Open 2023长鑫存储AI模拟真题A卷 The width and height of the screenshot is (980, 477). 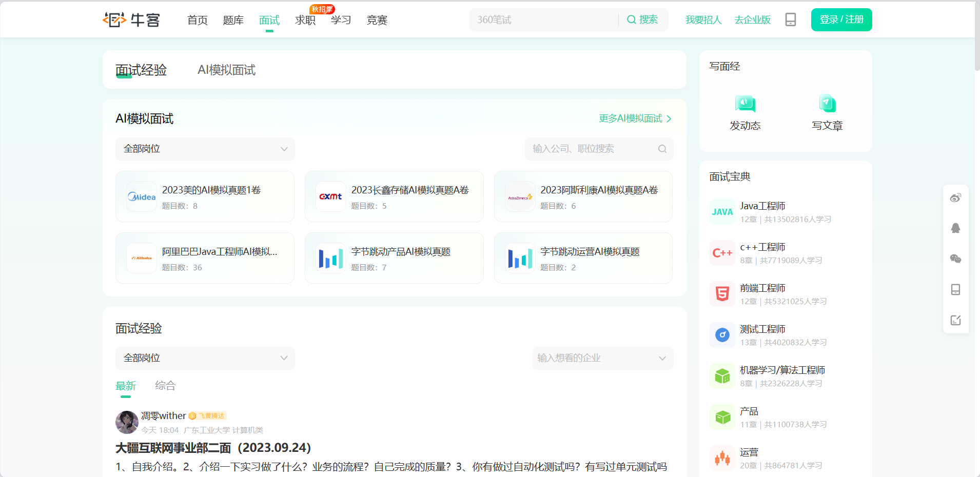tap(410, 190)
